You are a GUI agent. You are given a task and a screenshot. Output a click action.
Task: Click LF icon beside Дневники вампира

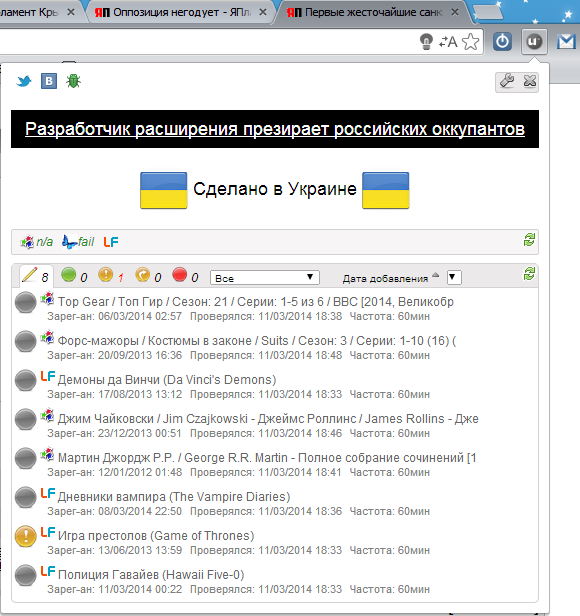48,493
